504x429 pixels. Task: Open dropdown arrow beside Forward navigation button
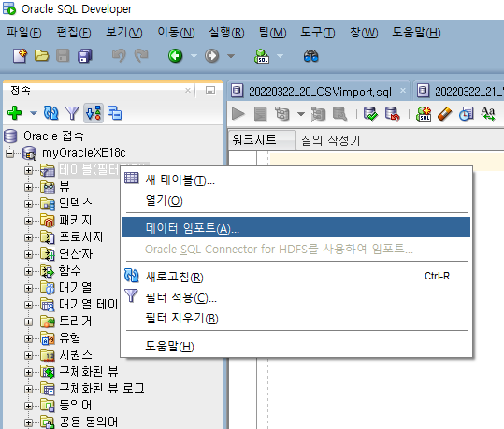tap(231, 56)
